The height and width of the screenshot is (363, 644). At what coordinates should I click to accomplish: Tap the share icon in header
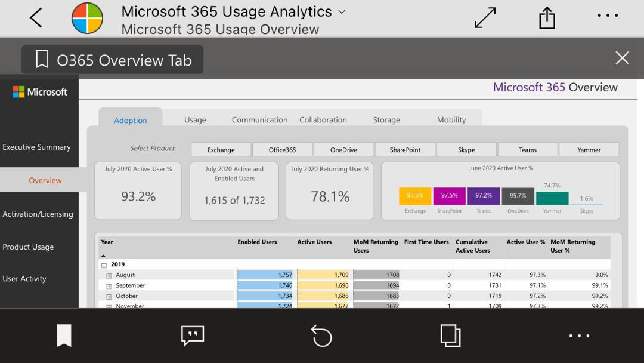point(547,18)
